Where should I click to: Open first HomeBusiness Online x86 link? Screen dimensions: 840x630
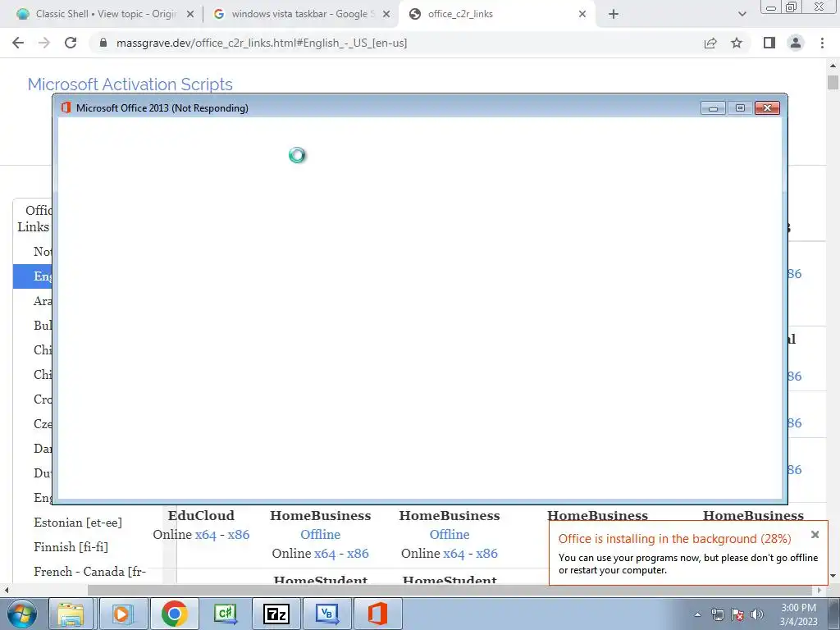click(358, 554)
